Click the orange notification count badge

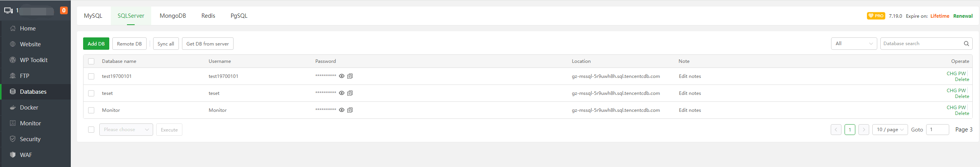click(x=64, y=10)
